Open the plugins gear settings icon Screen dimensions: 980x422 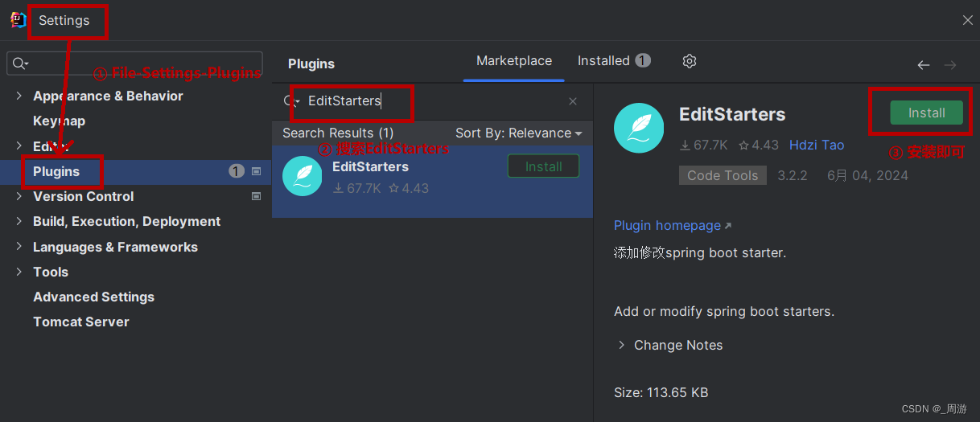[x=690, y=61]
